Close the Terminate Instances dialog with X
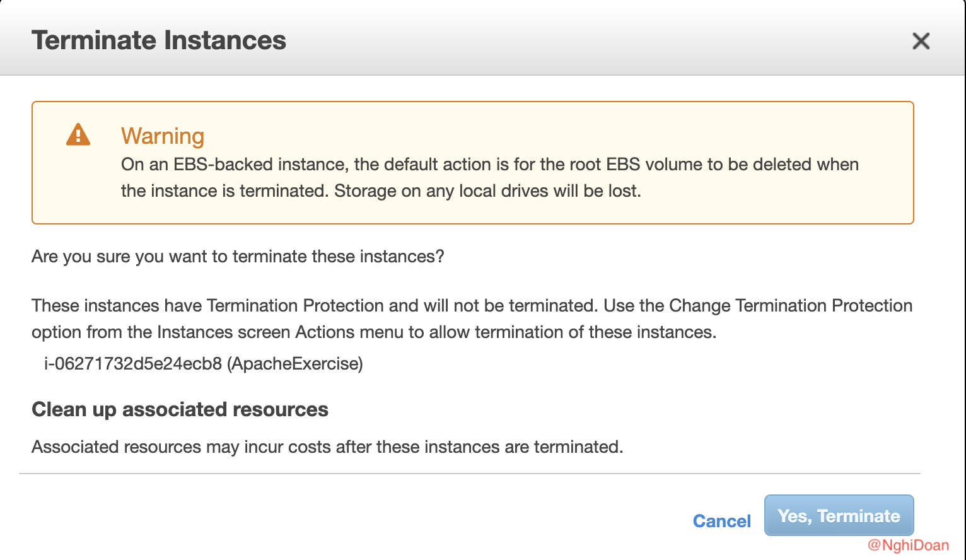Screen dimensions: 966x560 [x=921, y=41]
